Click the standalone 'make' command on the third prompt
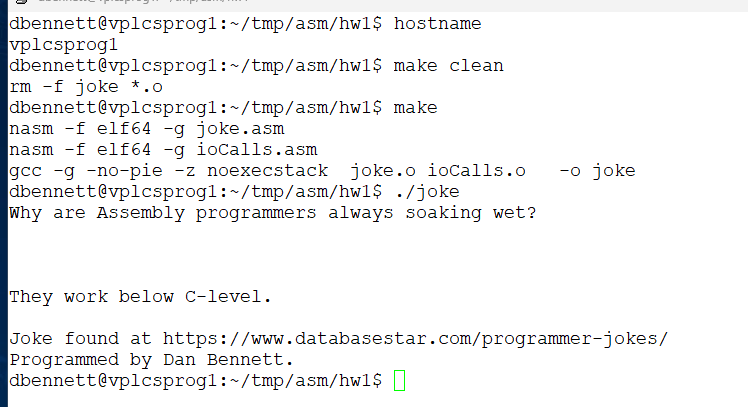748x407 pixels. click(416, 108)
